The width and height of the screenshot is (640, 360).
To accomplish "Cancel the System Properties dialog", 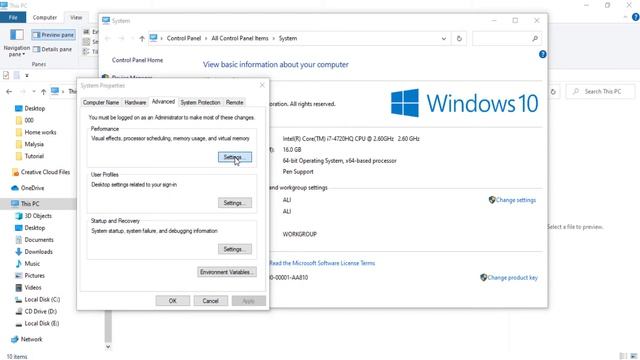I will [x=211, y=301].
